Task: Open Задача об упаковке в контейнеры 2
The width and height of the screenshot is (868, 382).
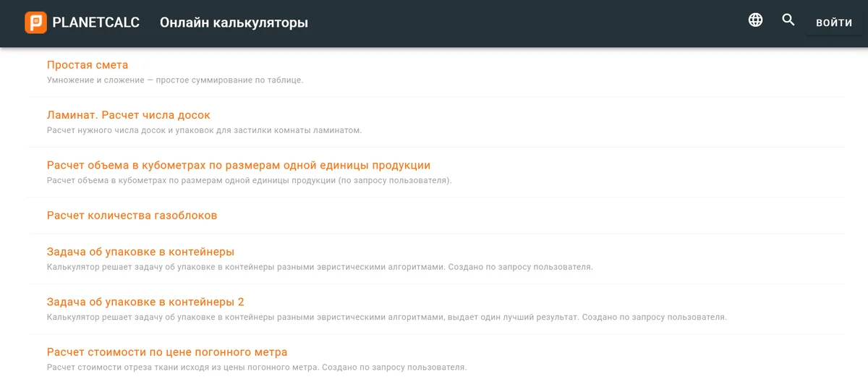Action: (x=145, y=302)
